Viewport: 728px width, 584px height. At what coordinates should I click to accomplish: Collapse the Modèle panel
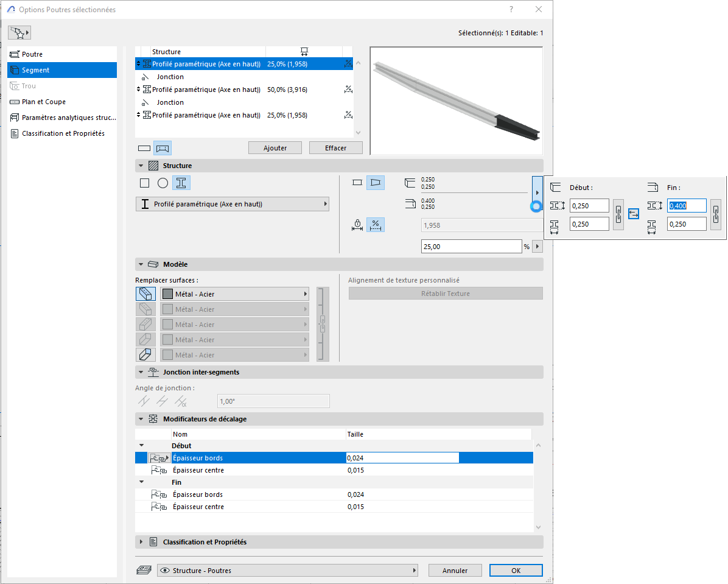tap(141, 264)
